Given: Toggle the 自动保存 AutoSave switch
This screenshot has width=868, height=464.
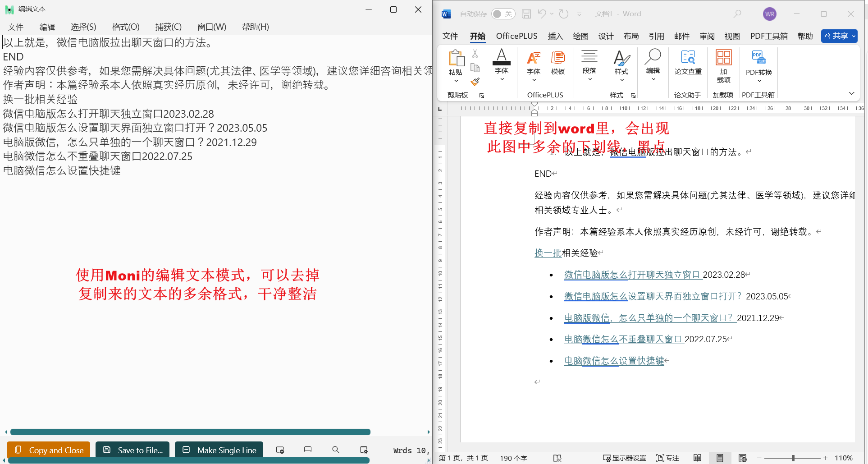Looking at the screenshot, I should coord(503,14).
